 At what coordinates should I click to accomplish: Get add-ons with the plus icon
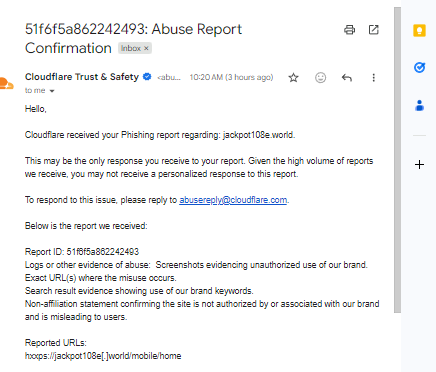tap(419, 165)
